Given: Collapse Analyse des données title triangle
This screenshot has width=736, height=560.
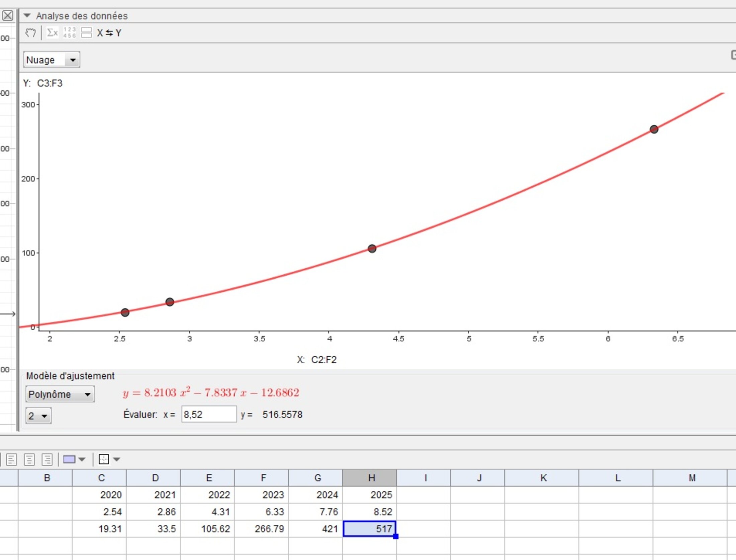Looking at the screenshot, I should pyautogui.click(x=27, y=15).
